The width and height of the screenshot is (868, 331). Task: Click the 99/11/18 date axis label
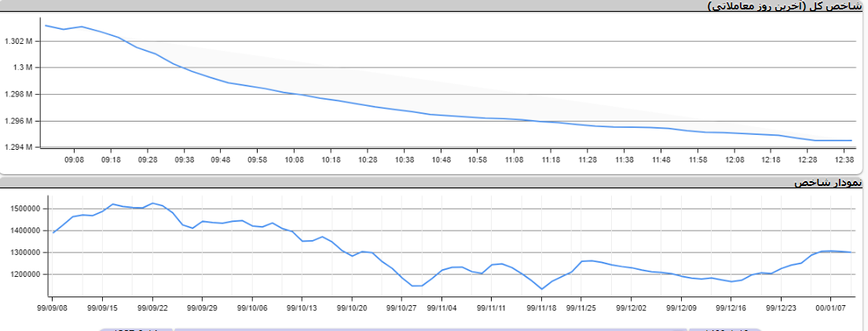coord(542,308)
